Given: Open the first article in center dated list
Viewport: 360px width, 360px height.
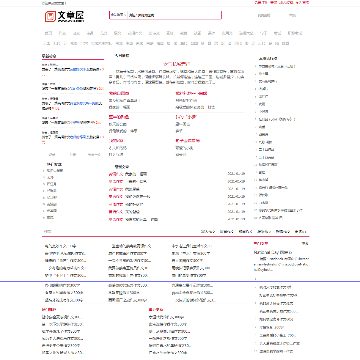Looking at the screenshot, I should [128, 174].
